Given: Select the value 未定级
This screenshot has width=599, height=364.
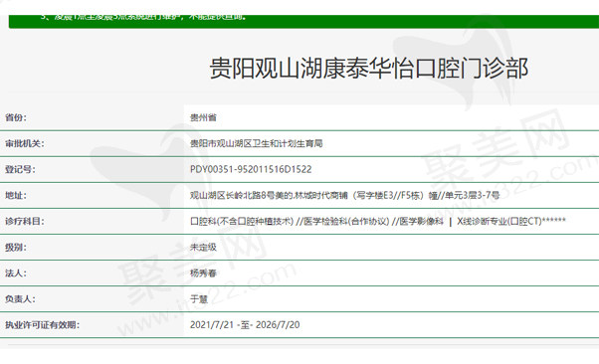Looking at the screenshot, I should coord(203,247).
